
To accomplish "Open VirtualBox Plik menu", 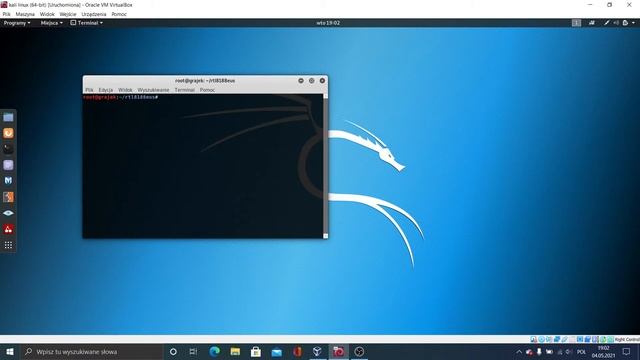I will [x=6, y=14].
